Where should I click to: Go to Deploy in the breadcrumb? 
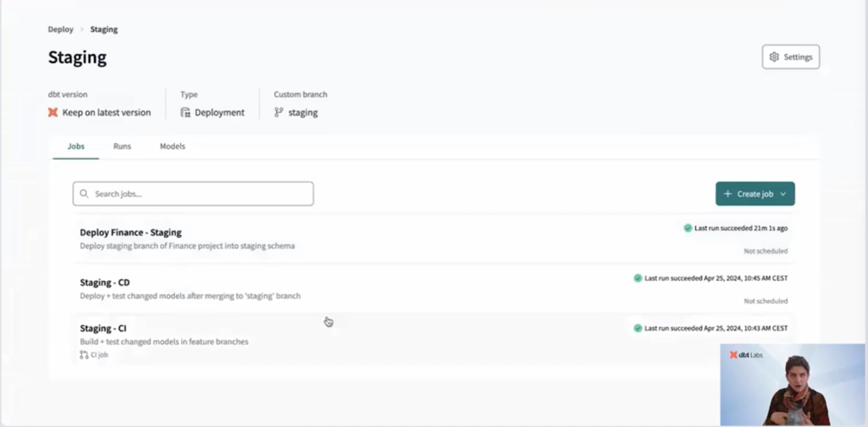point(61,29)
